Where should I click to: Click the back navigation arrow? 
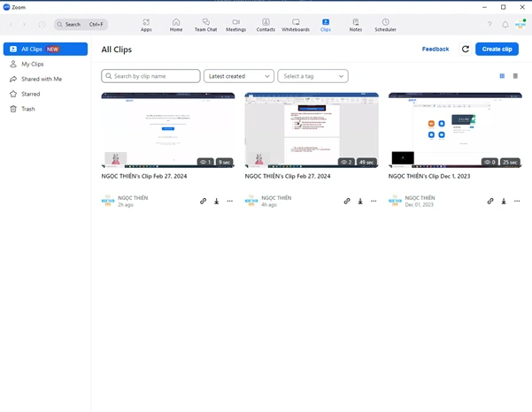tap(12, 25)
